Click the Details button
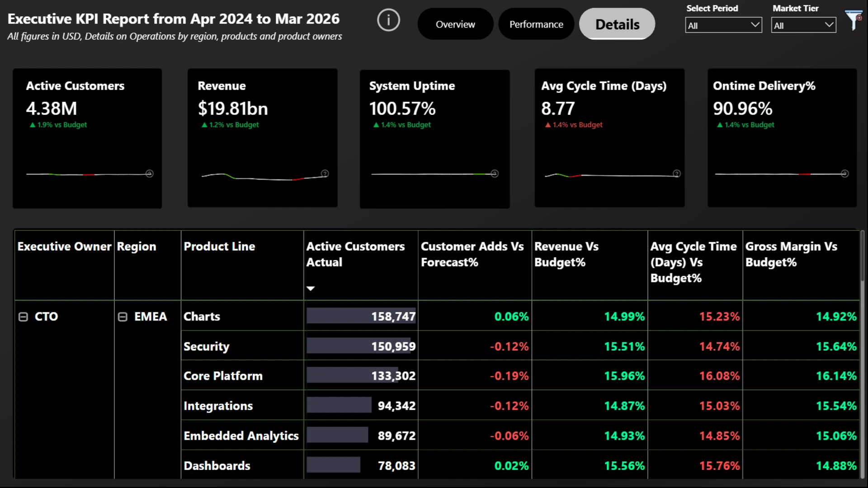The width and height of the screenshot is (868, 488). [617, 24]
